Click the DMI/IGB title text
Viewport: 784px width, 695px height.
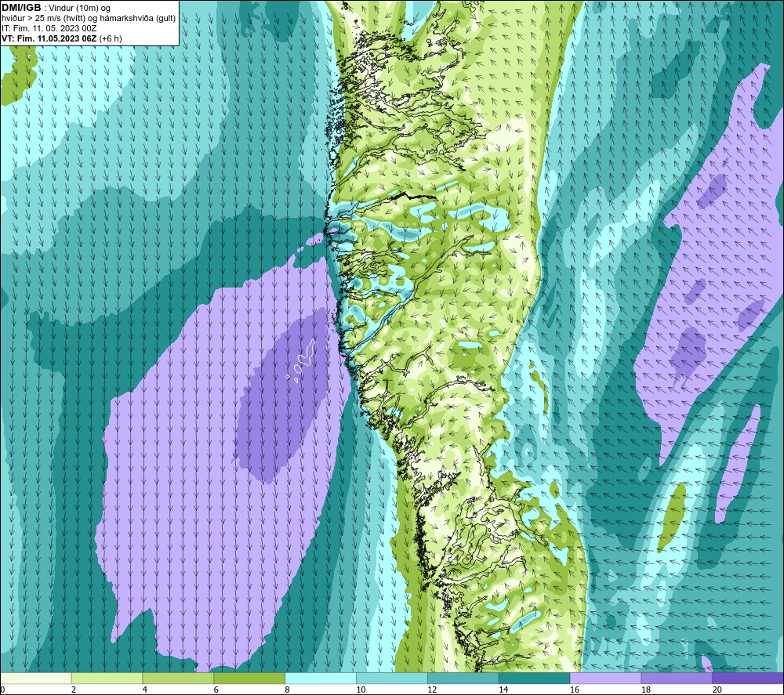point(21,8)
